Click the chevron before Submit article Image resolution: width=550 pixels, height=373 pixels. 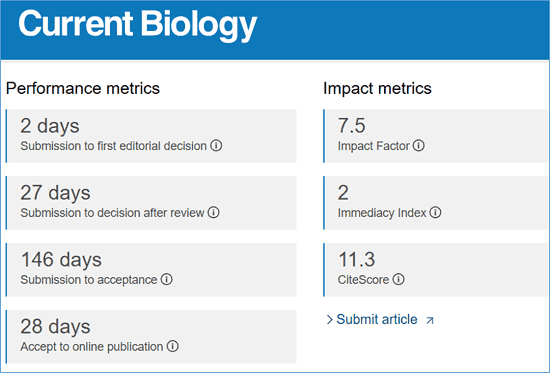(329, 320)
